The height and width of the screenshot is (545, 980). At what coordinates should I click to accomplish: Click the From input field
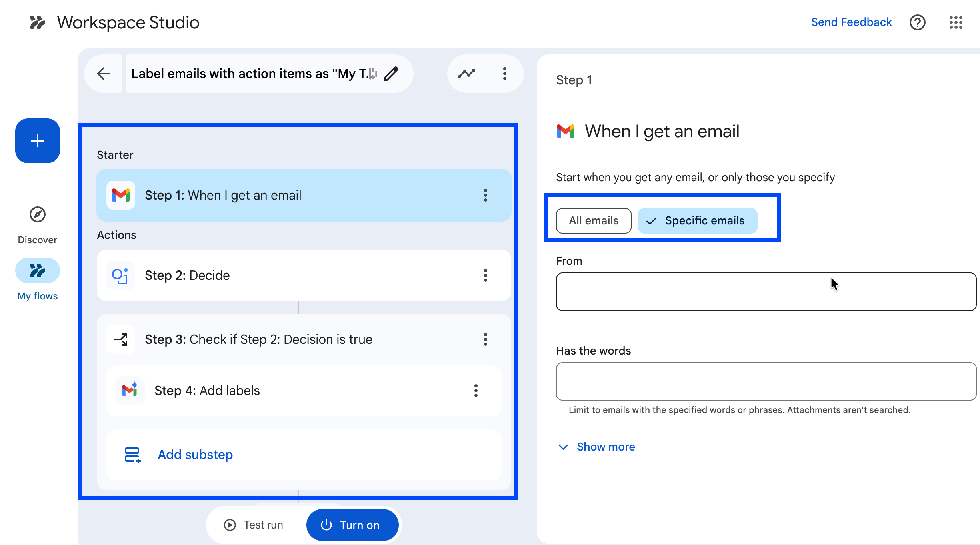(766, 292)
